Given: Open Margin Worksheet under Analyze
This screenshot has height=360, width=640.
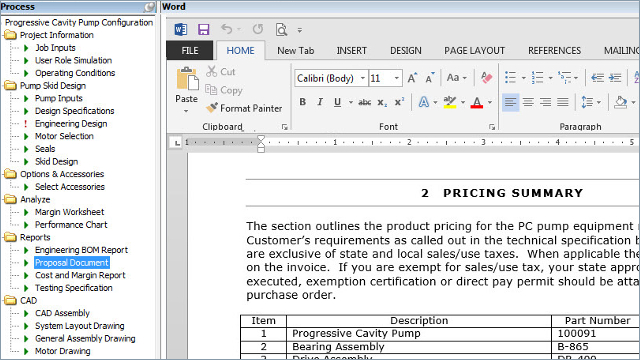Looking at the screenshot, I should click(69, 212).
